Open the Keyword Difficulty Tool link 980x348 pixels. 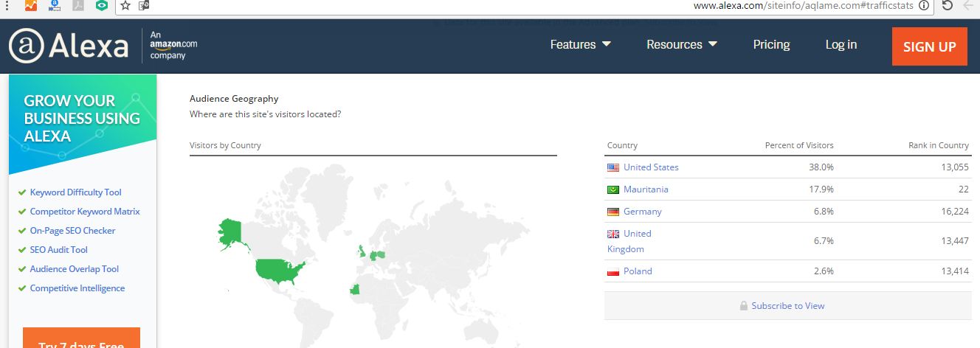click(x=75, y=192)
